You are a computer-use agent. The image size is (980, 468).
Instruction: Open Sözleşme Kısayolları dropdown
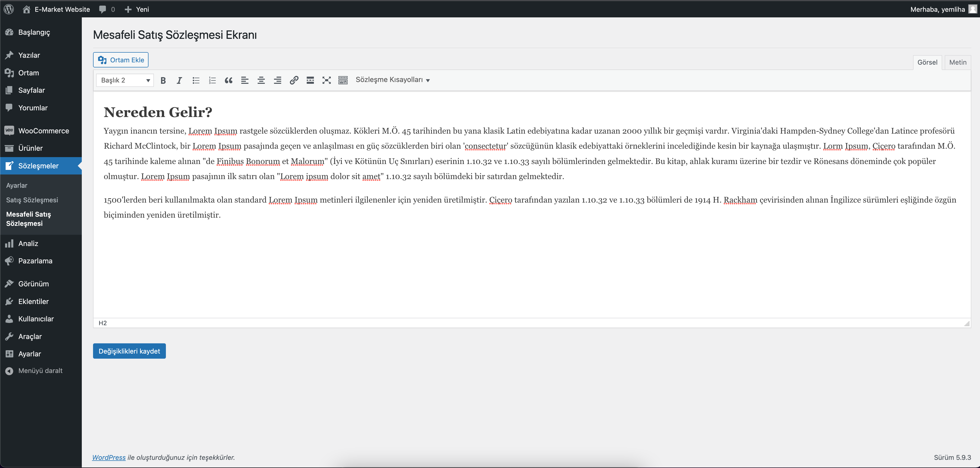(x=393, y=80)
